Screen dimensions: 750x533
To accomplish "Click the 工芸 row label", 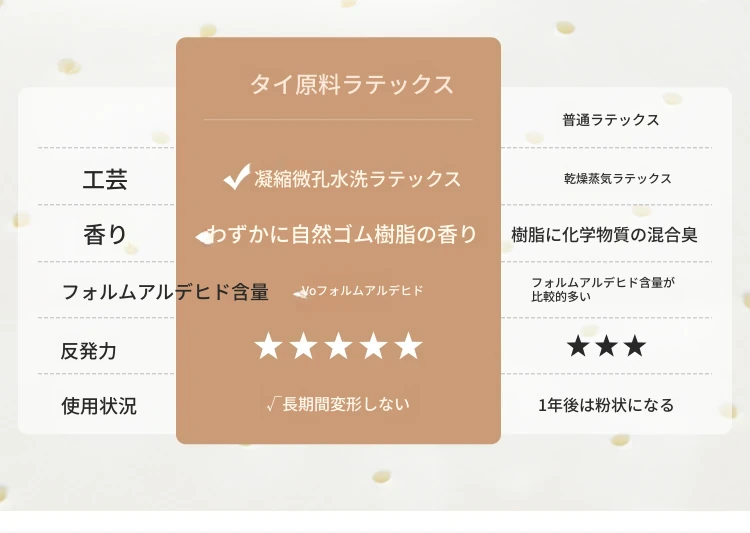I will point(105,179).
